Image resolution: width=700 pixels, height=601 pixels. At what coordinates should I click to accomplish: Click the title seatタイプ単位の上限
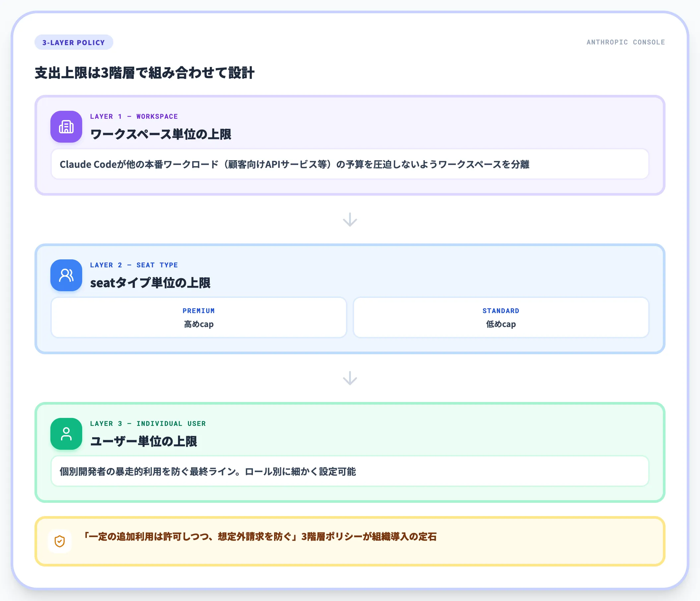150,283
